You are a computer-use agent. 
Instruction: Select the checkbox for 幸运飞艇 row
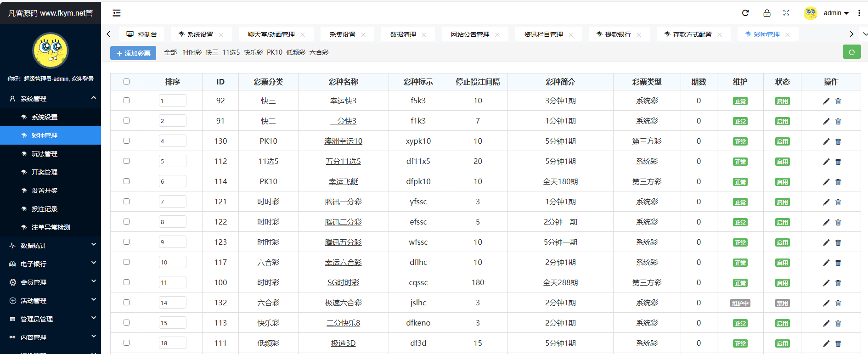pyautogui.click(x=126, y=181)
